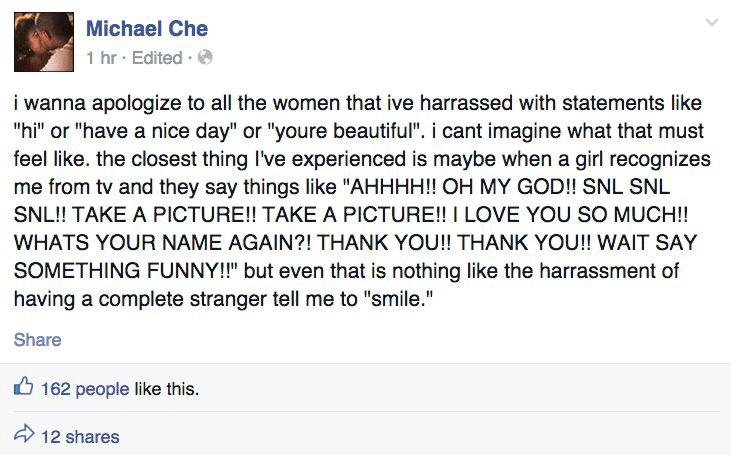Click the "like this." text
This screenshot has height=455, width=731.
point(166,389)
